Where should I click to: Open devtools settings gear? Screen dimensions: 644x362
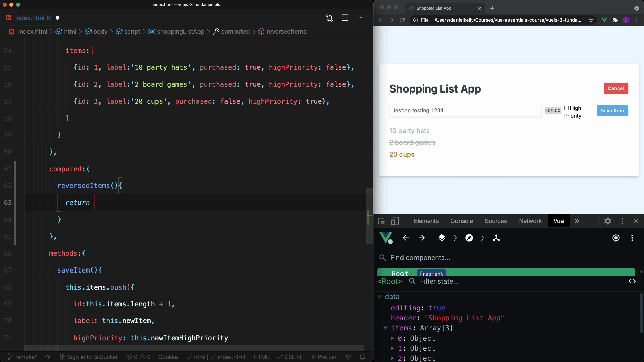point(608,221)
